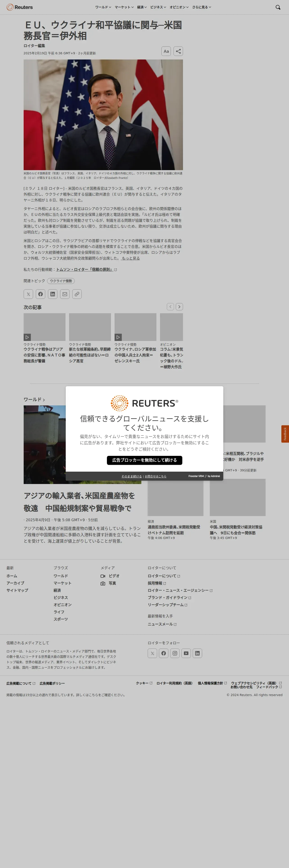Image resolution: width=289 pixels, height=868 pixels.
Task: Open 通商担当欧州委員 article link
Action: pyautogui.click(x=174, y=530)
